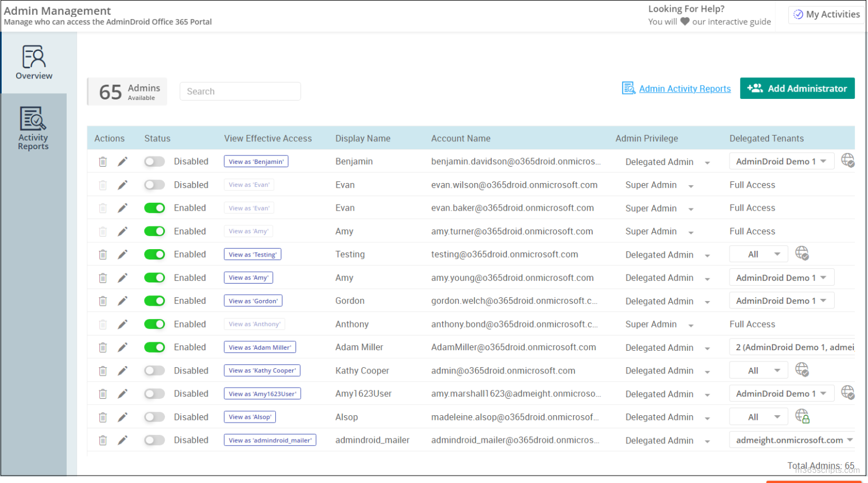Open the Activity Reports sidebar panel
The width and height of the screenshot is (868, 483).
33,127
